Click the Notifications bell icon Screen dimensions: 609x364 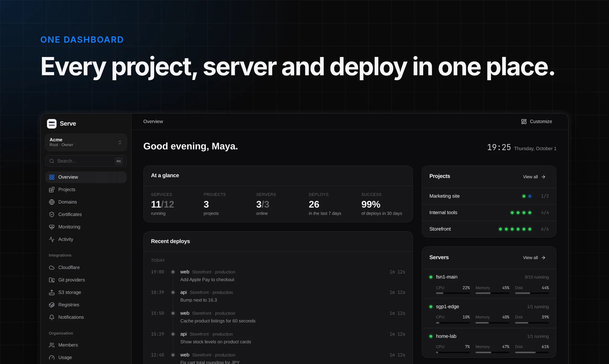pyautogui.click(x=52, y=317)
